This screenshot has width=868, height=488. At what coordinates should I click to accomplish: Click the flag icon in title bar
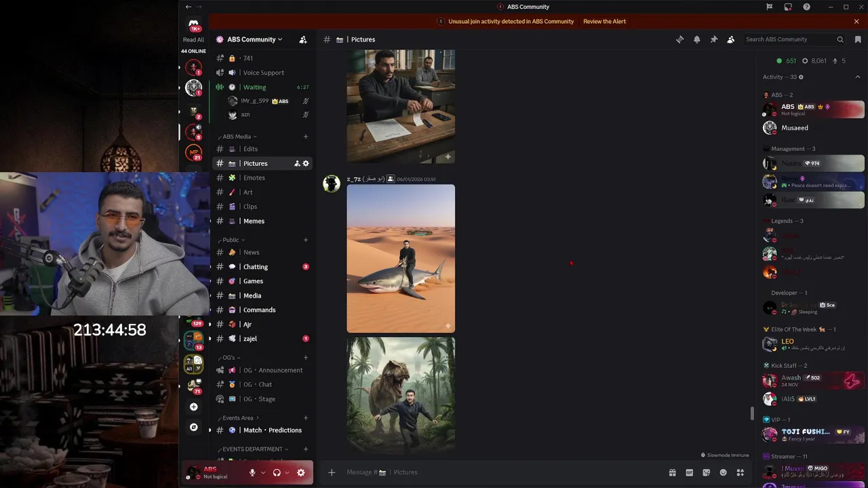coord(770,7)
